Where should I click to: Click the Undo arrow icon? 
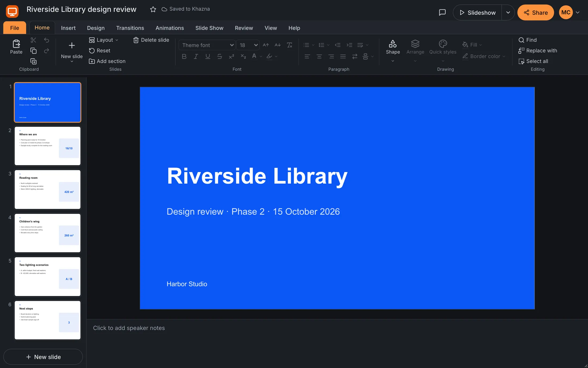click(47, 40)
